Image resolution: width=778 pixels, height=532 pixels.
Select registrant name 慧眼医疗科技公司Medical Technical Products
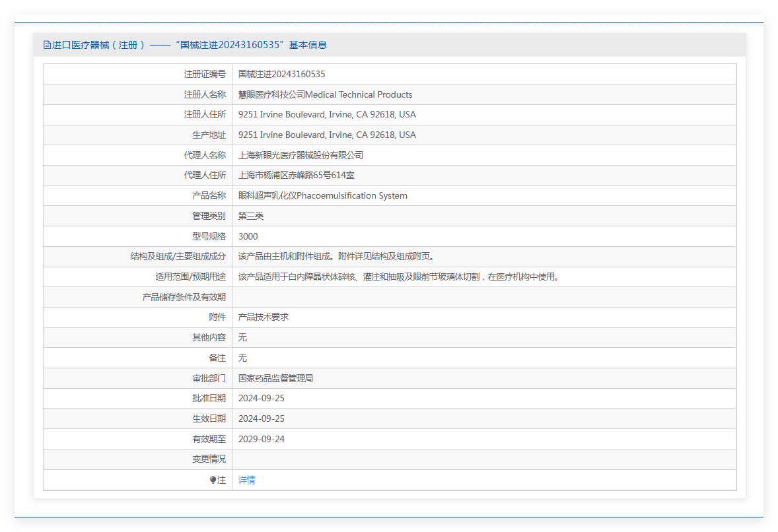(325, 94)
